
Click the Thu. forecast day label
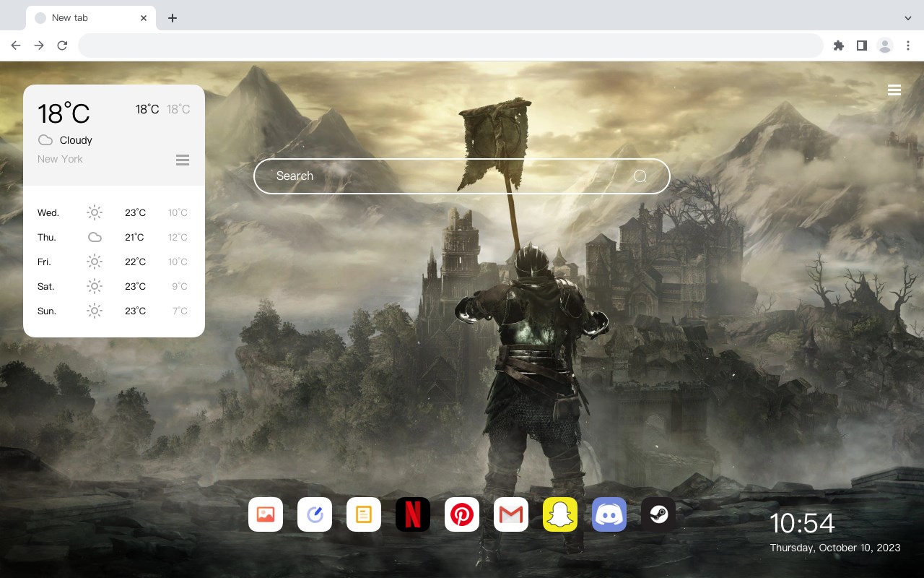coord(47,237)
